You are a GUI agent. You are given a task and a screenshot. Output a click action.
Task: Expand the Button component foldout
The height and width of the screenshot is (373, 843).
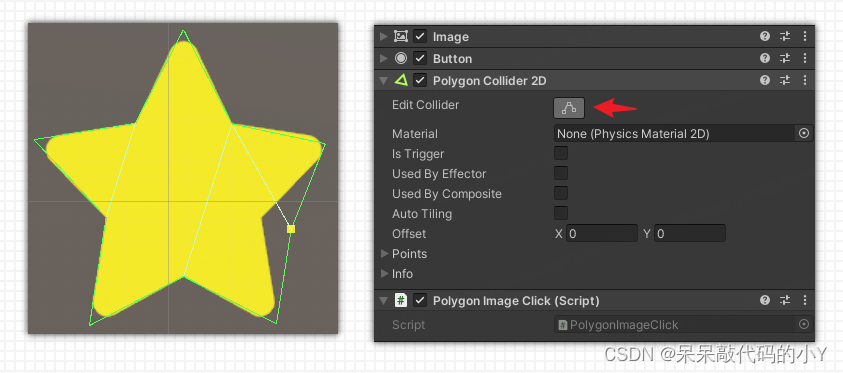pos(383,59)
